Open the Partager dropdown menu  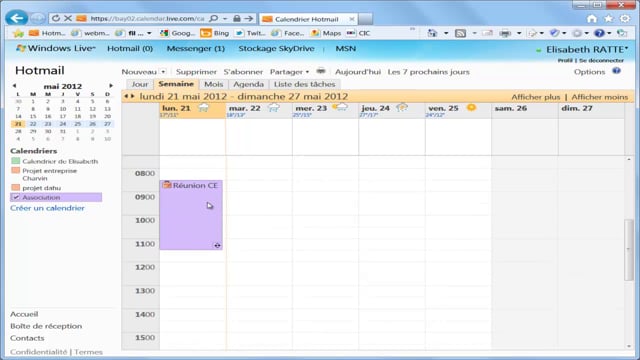[x=289, y=72]
